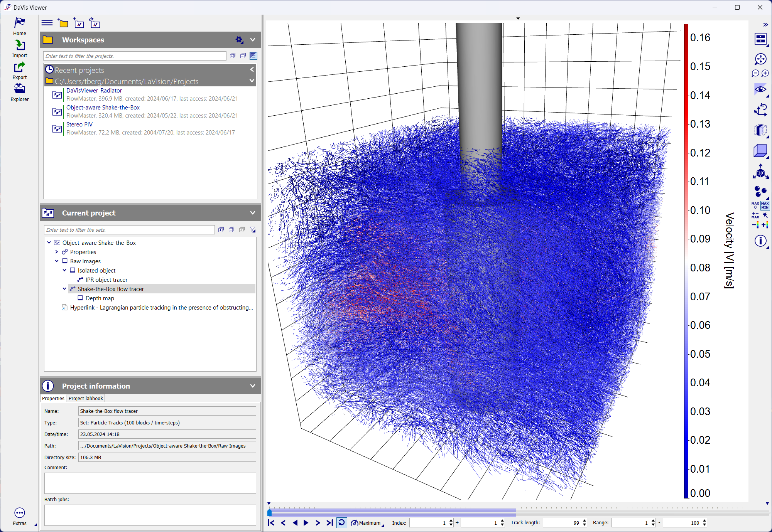Toggle the loop playback button

pos(341,523)
